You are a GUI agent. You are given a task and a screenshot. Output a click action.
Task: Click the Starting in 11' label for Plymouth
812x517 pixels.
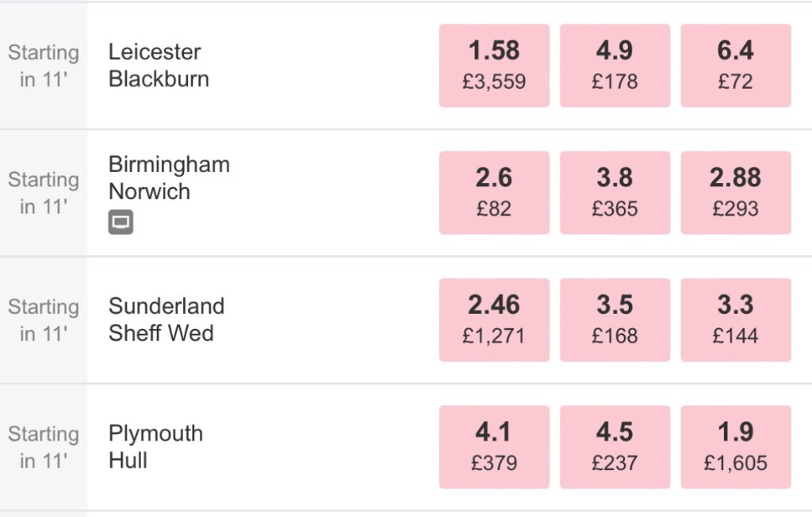pyautogui.click(x=44, y=447)
